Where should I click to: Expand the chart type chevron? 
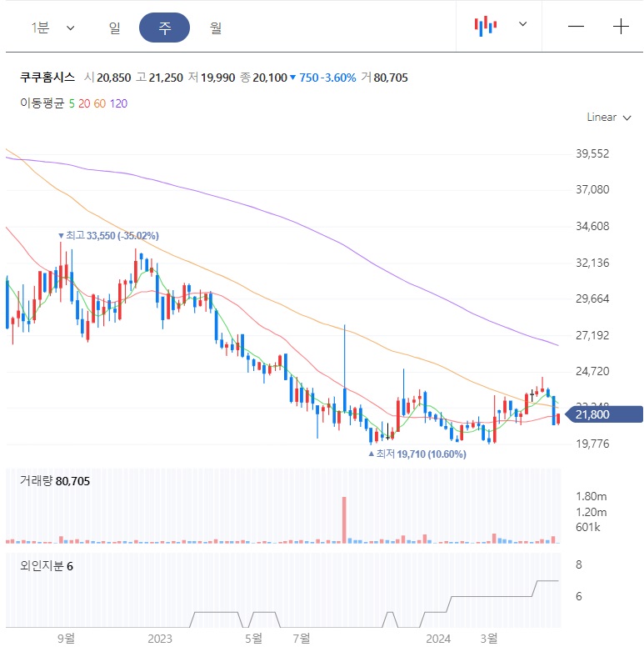click(x=523, y=24)
